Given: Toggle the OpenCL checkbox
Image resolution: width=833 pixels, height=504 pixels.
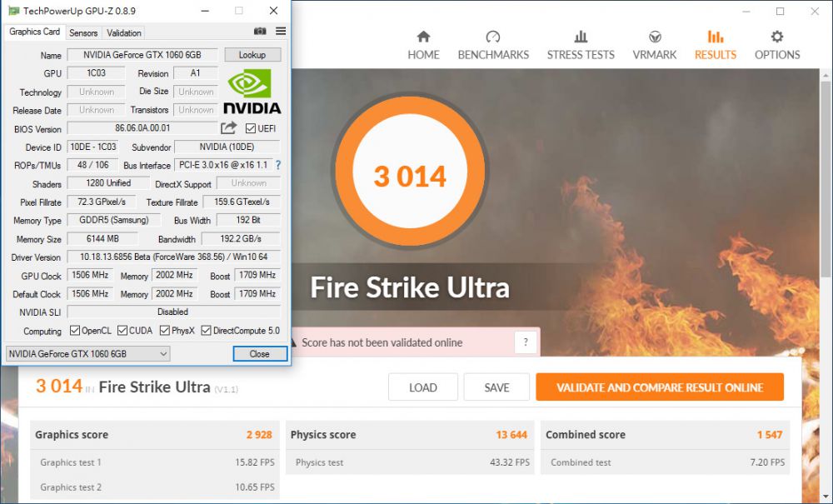Looking at the screenshot, I should [75, 331].
